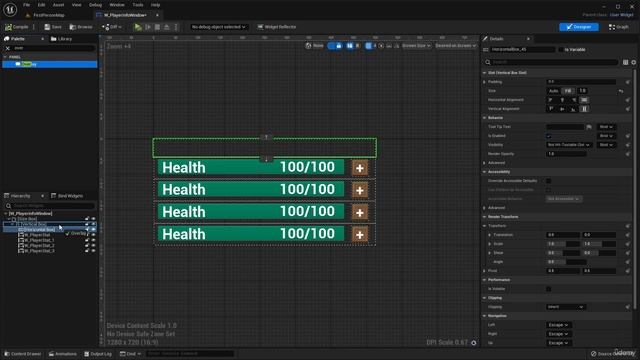The height and width of the screenshot is (360, 640).
Task: Open the debug object selection dropdown
Action: click(219, 27)
